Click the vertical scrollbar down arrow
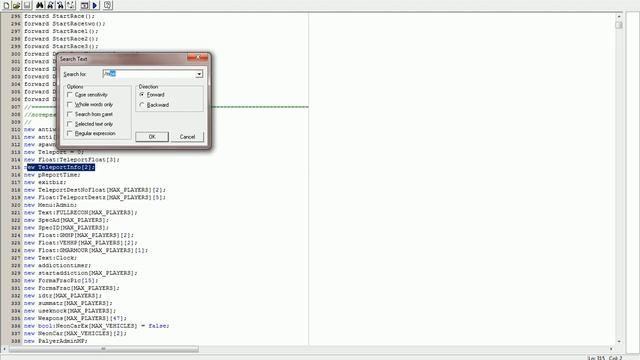Viewport: 640px width, 360px height. [x=619, y=341]
